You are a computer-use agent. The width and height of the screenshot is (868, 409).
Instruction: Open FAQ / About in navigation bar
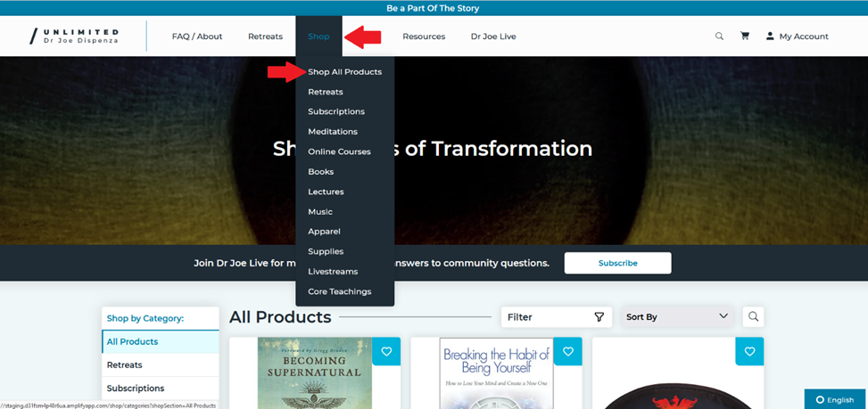pyautogui.click(x=197, y=37)
